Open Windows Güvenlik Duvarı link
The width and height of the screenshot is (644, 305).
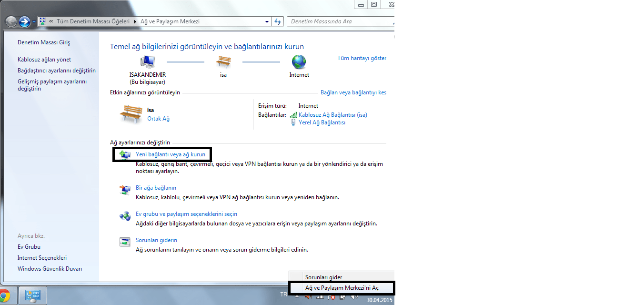tap(50, 269)
